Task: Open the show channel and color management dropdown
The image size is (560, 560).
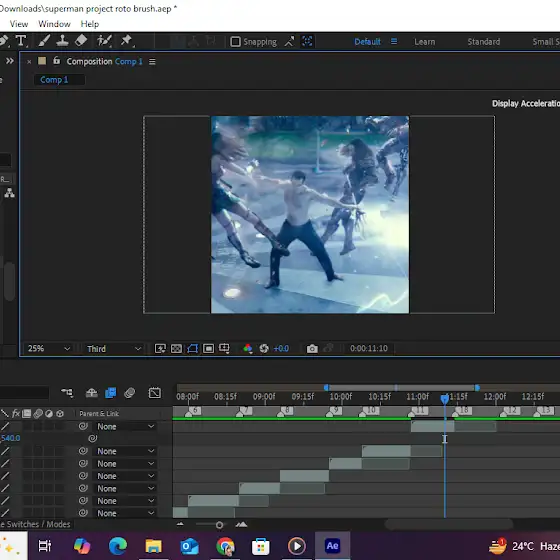Action: [x=248, y=349]
